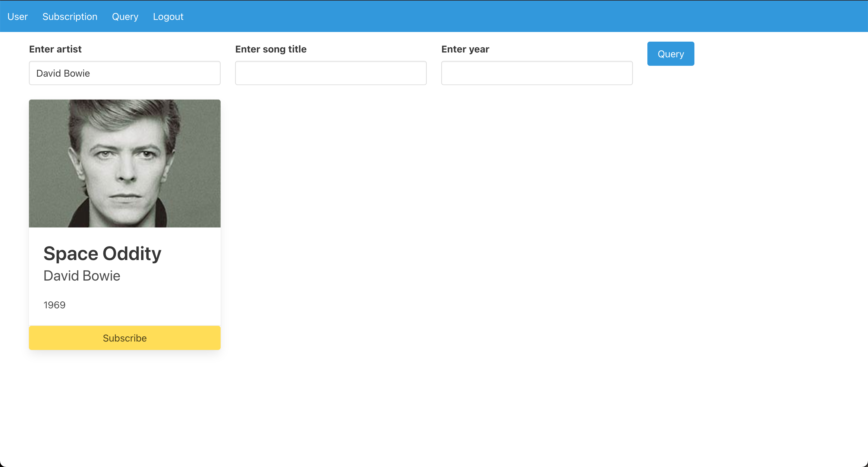Click the David Bowie portrait photo
Viewport: 868px width, 467px height.
click(125, 163)
